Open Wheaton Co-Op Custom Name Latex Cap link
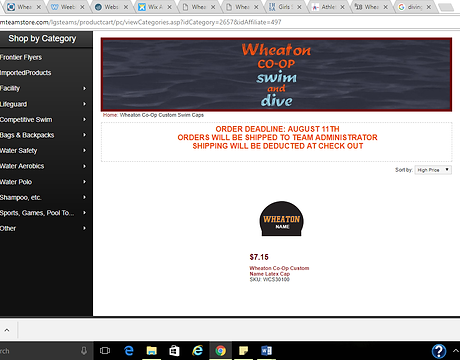The width and height of the screenshot is (460, 360). [x=279, y=271]
